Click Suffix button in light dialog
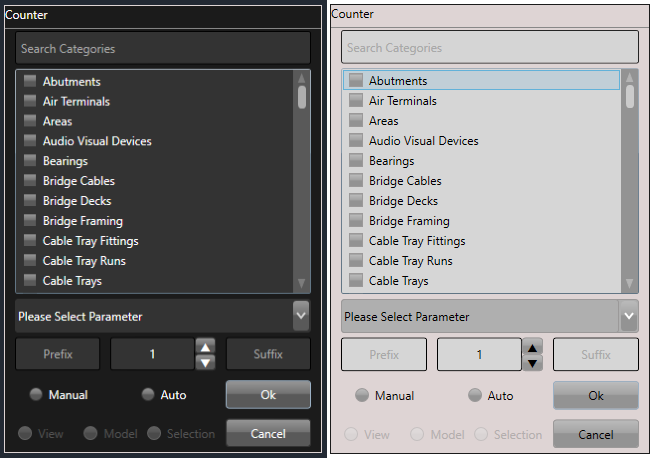This screenshot has height=458, width=655. coord(596,354)
